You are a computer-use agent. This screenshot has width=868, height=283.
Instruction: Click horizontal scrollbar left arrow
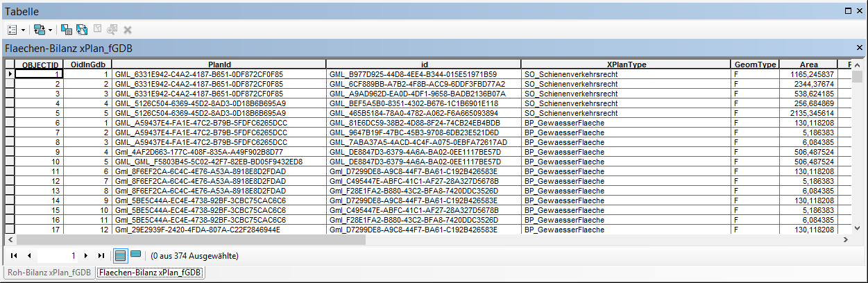tap(8, 239)
